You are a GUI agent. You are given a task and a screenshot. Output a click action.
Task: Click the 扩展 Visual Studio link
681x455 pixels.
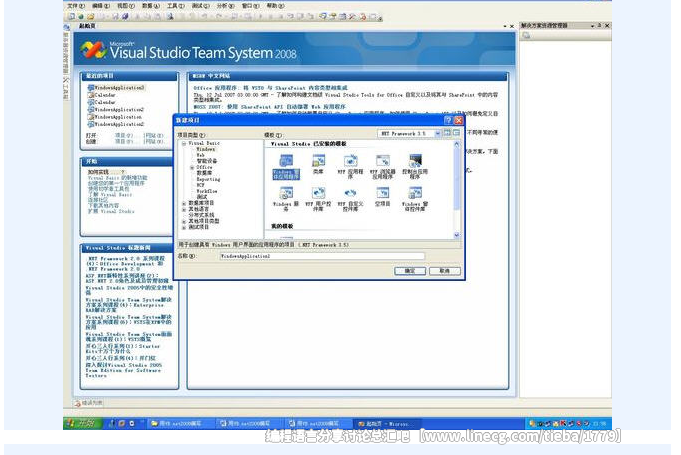pos(111,211)
